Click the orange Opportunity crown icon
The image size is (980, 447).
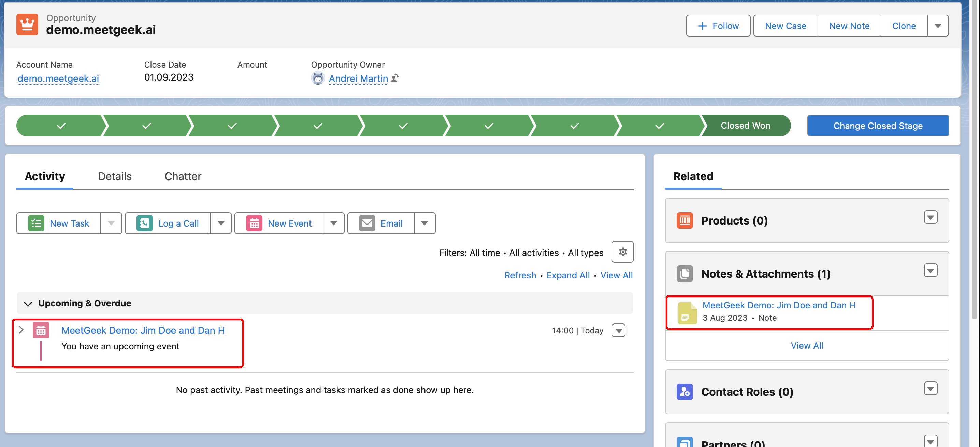(27, 25)
